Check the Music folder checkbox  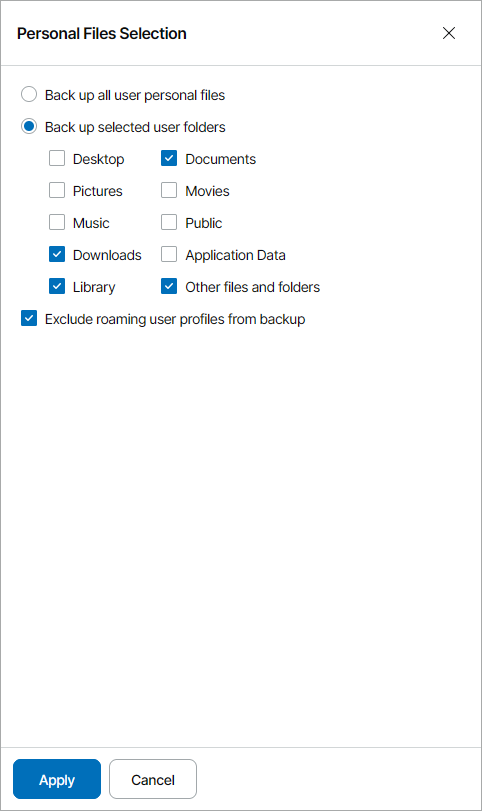[x=57, y=222]
